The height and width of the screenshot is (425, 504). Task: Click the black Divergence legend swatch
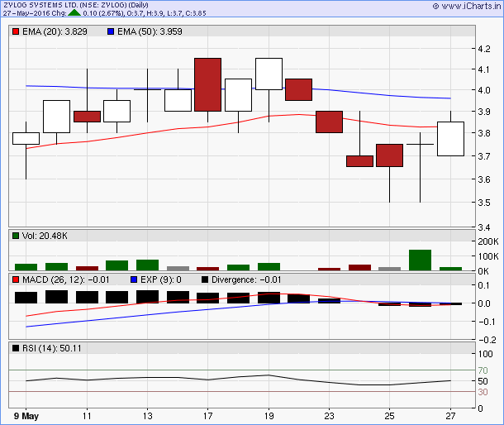(205, 279)
